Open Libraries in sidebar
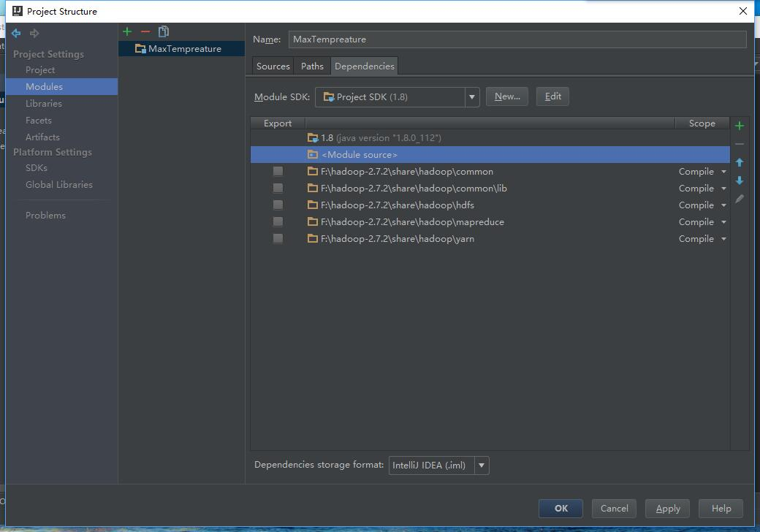Image resolution: width=760 pixels, height=532 pixels. (44, 103)
